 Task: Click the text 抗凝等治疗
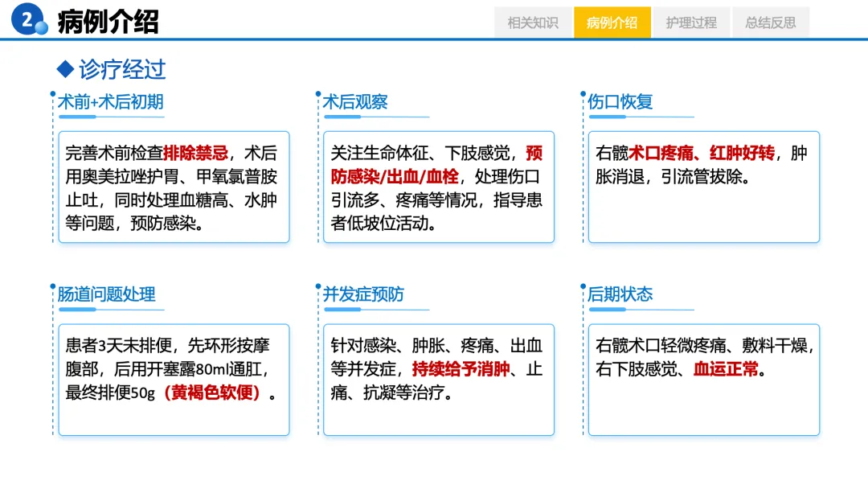(404, 392)
